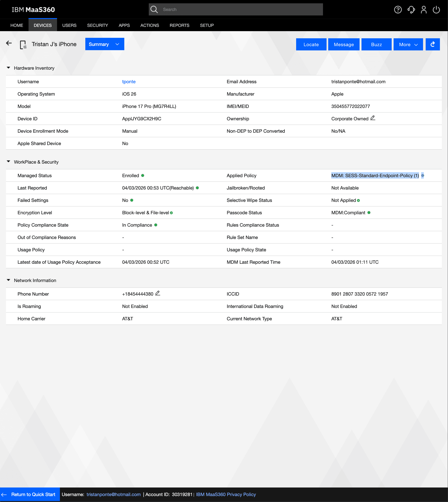The height and width of the screenshot is (502, 448).
Task: Click Email Address tristanponte@hotmail.com value
Action: point(358,82)
